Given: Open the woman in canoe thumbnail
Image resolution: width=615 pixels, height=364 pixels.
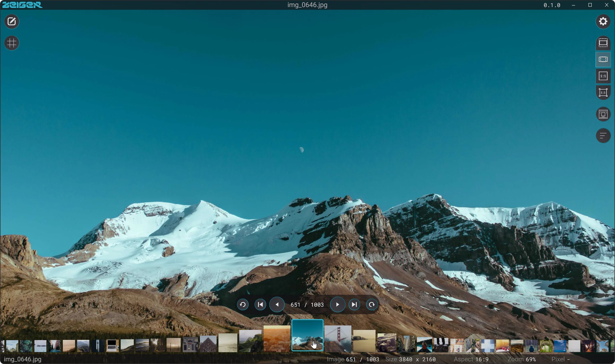Looking at the screenshot, I should [x=424, y=345].
